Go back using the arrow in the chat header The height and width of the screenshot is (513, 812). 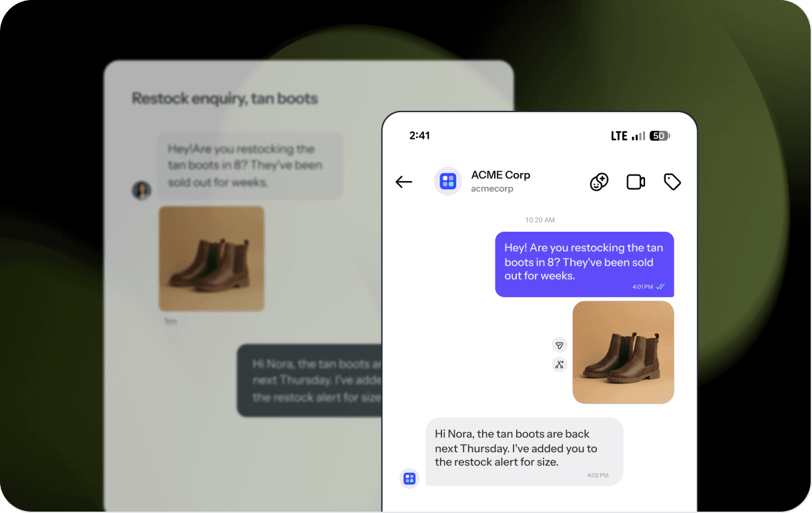point(404,182)
